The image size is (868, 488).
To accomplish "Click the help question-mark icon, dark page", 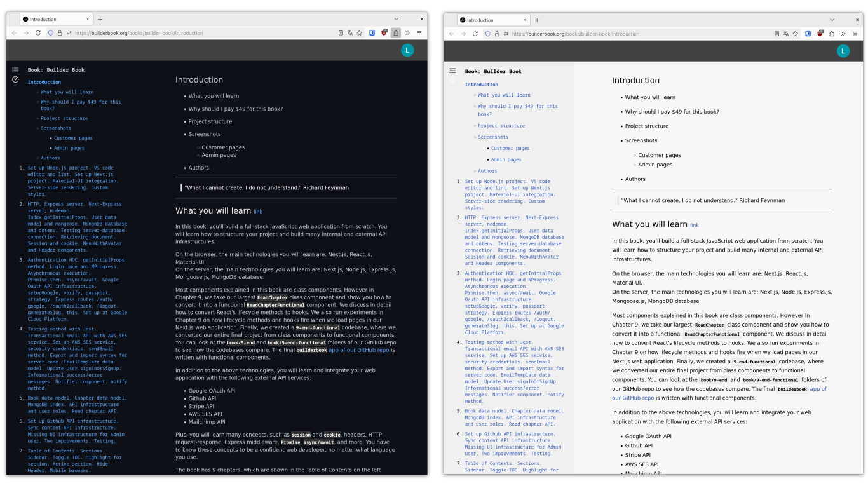I will click(x=15, y=79).
